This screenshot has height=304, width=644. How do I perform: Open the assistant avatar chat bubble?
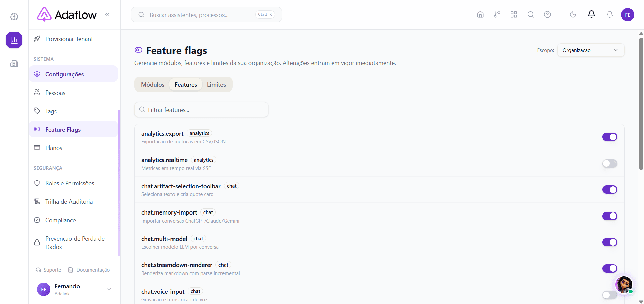[x=624, y=285]
